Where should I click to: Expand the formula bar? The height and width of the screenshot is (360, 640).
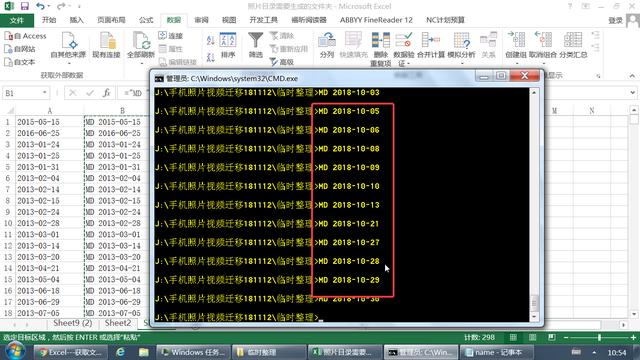[632, 93]
